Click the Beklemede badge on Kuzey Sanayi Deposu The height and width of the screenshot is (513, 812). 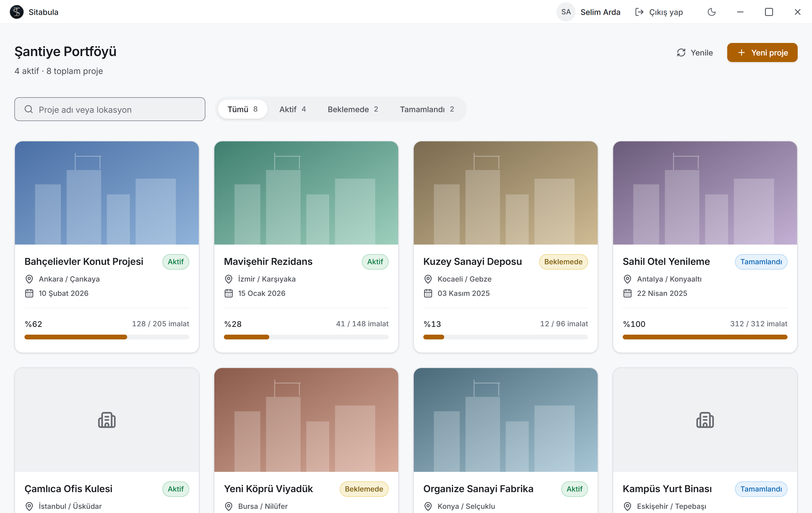563,262
